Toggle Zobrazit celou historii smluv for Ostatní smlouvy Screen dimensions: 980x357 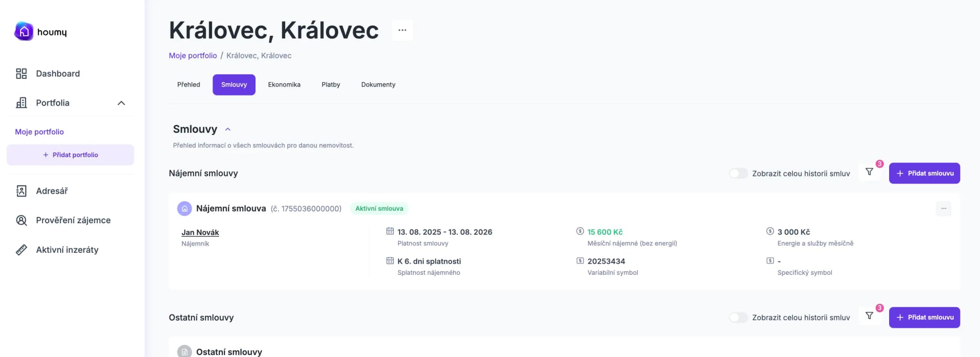[x=738, y=317]
